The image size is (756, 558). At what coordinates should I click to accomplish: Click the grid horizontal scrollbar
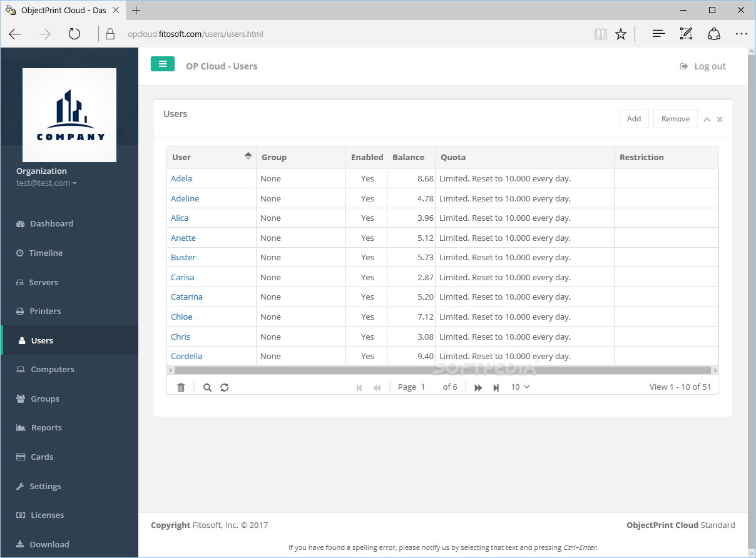[x=442, y=370]
